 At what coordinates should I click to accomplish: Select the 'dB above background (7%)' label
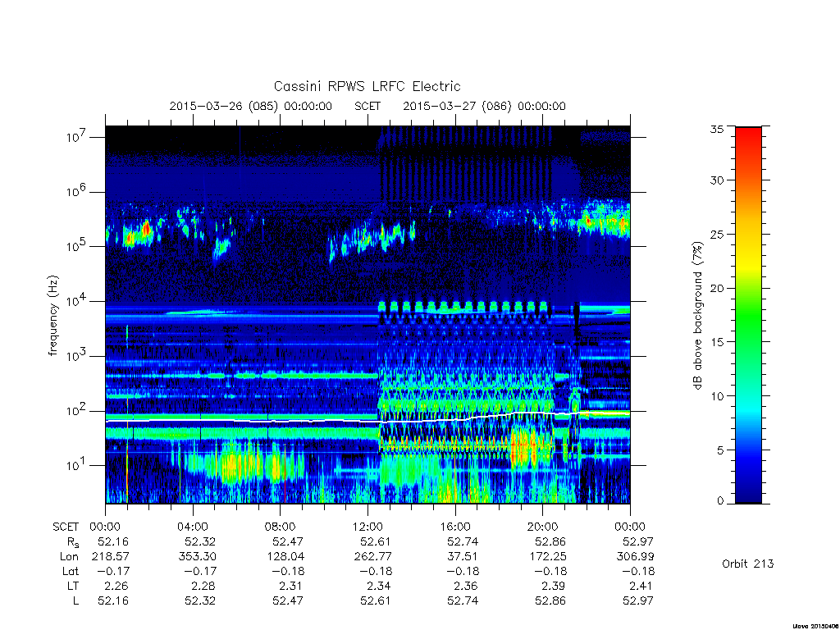click(x=697, y=315)
